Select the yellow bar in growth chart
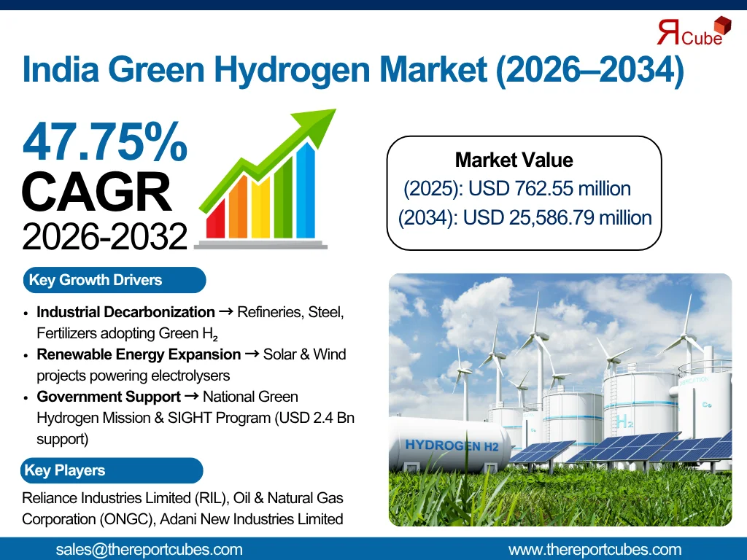 pyautogui.click(x=260, y=204)
